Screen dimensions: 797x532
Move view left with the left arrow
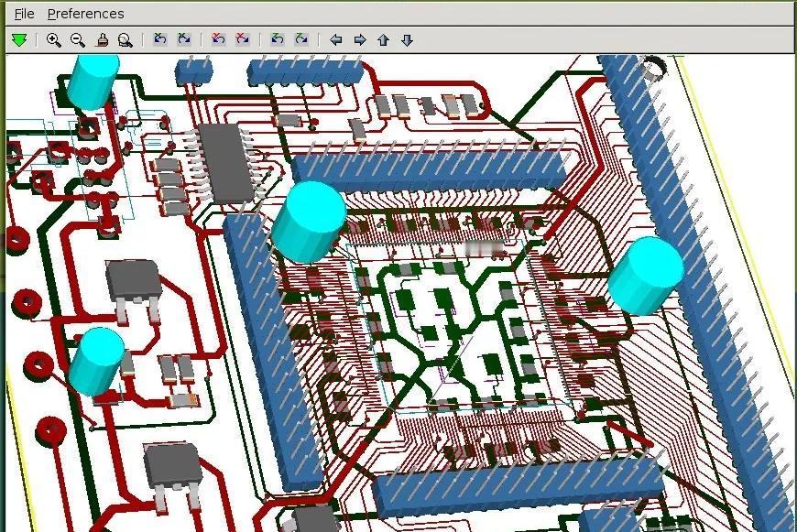[x=336, y=39]
